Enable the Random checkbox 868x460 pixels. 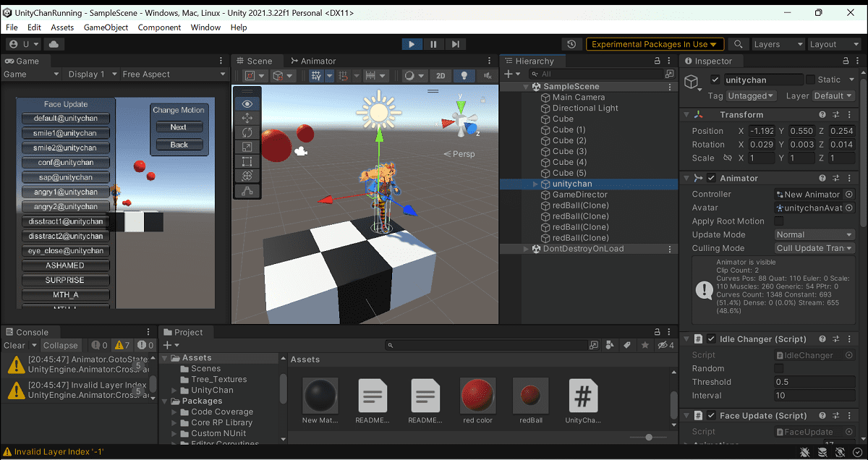779,368
